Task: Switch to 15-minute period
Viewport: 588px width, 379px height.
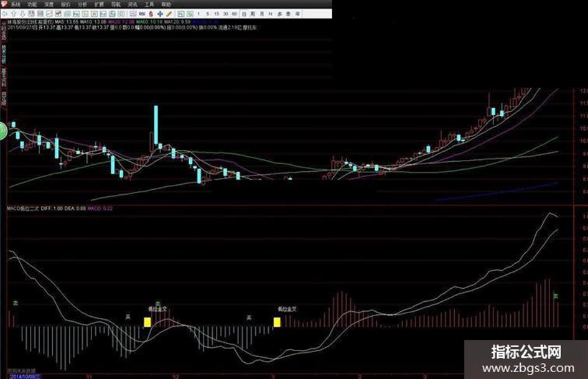Action: tap(217, 14)
